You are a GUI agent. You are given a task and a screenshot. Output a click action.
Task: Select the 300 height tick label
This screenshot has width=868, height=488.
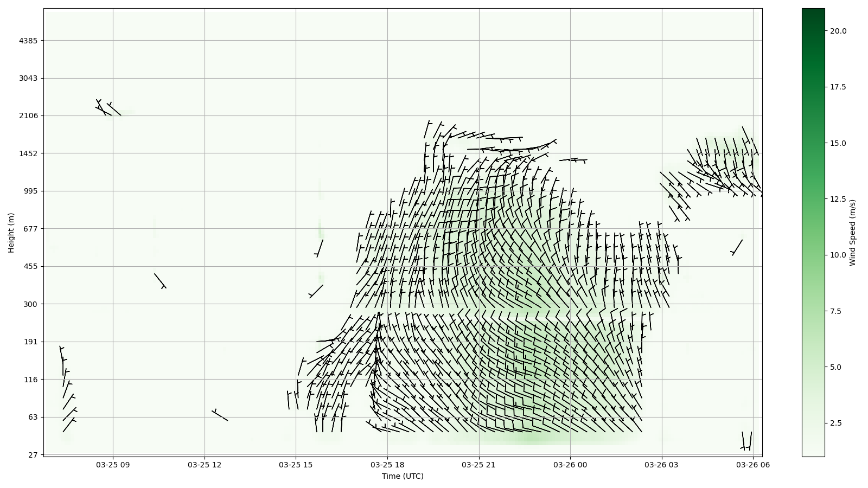pos(31,304)
